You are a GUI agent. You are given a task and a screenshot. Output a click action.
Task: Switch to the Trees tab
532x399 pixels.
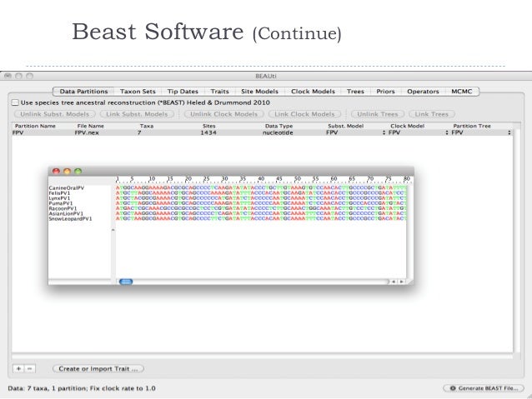pyautogui.click(x=355, y=92)
